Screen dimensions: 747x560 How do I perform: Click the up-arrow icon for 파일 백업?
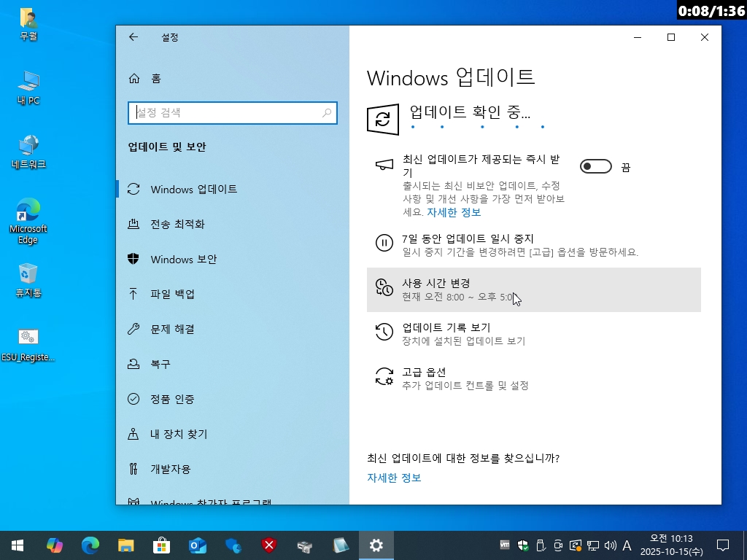[x=133, y=294]
